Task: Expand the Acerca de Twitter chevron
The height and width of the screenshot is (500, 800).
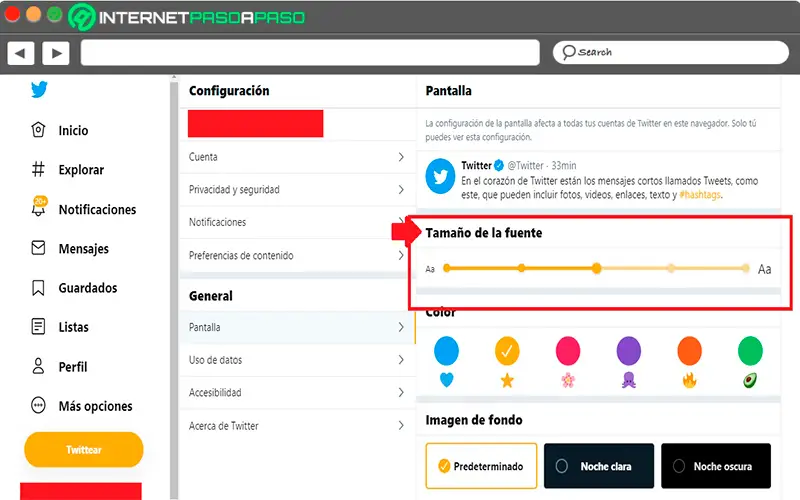Action: (401, 426)
